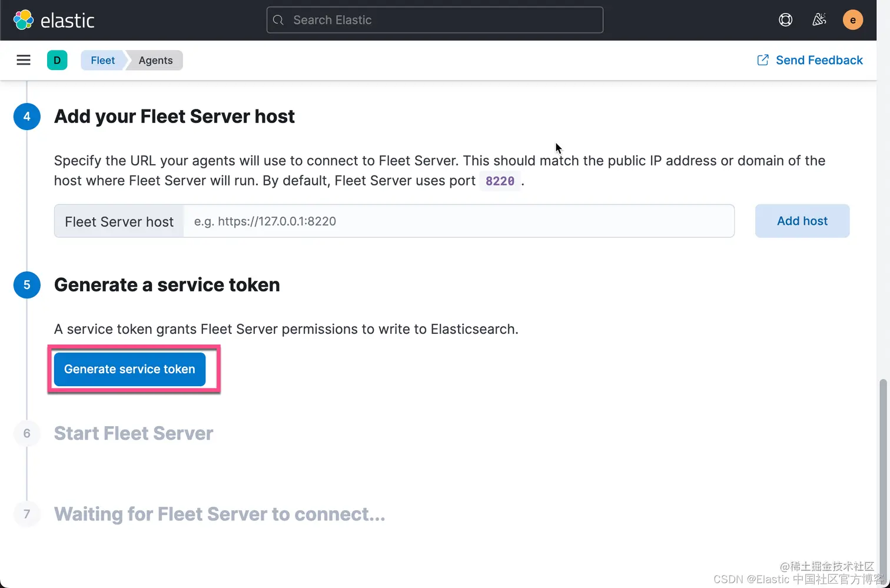Click the Generate a service token heading
Screen dimensions: 890x588
[x=167, y=285]
